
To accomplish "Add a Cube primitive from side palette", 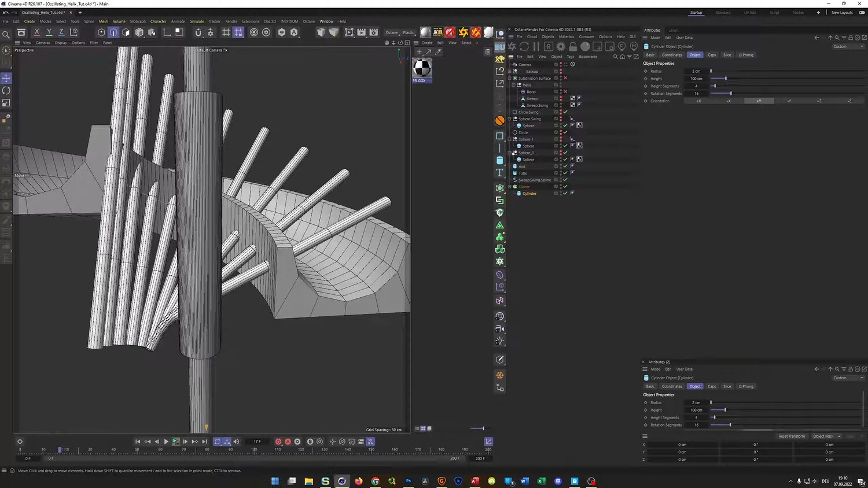I will pyautogui.click(x=500, y=136).
